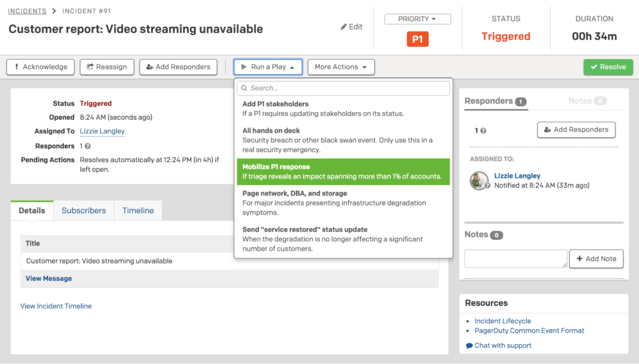The image size is (639, 364).
Task: Click the View Message link
Action: point(49,279)
